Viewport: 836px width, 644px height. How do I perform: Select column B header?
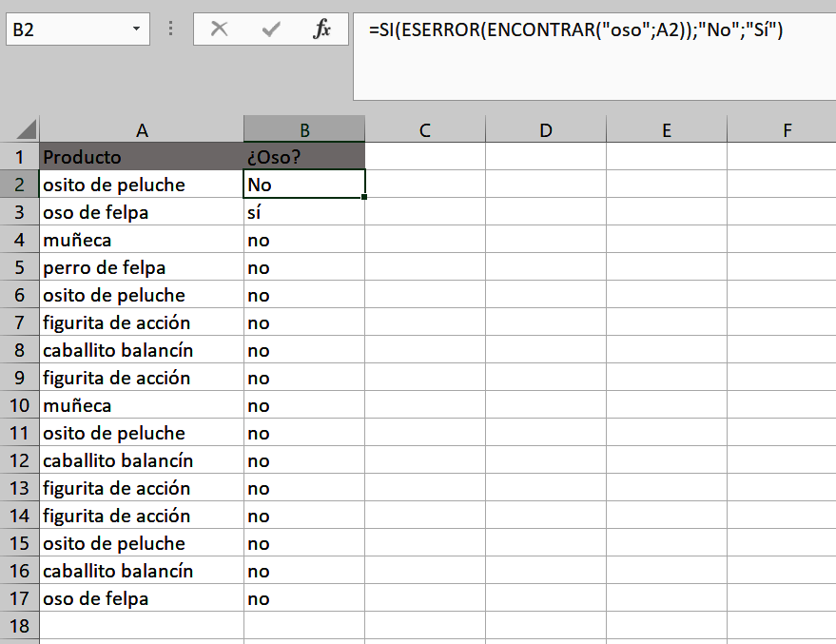click(x=303, y=128)
